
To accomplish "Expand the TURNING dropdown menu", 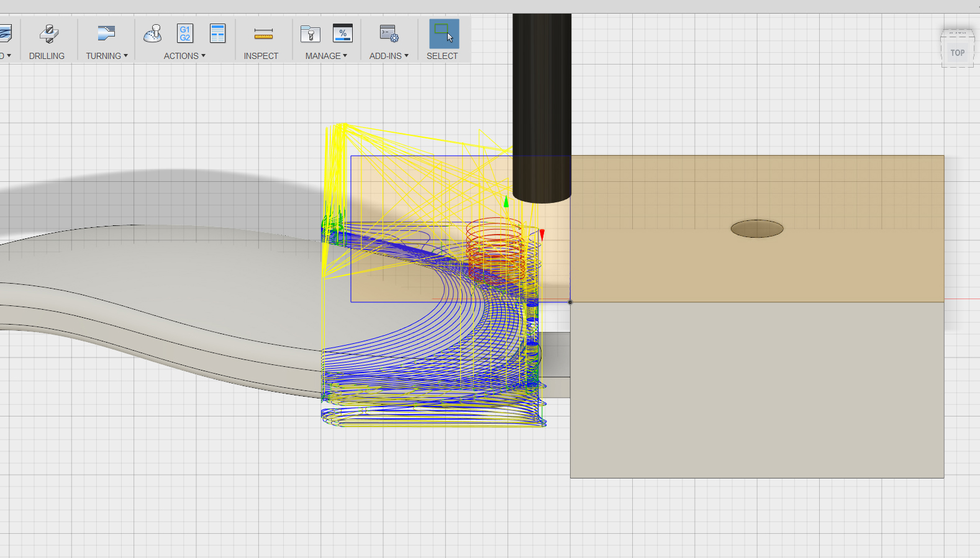I will [x=107, y=56].
